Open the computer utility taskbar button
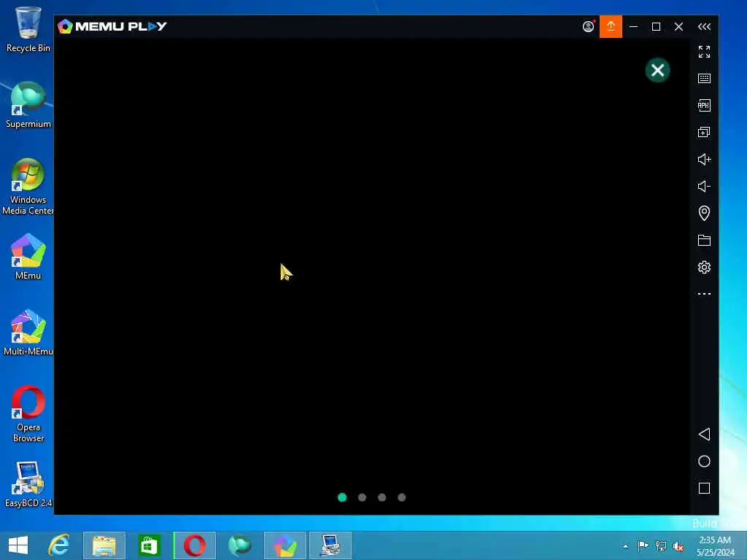This screenshot has height=560, width=747. [x=330, y=545]
